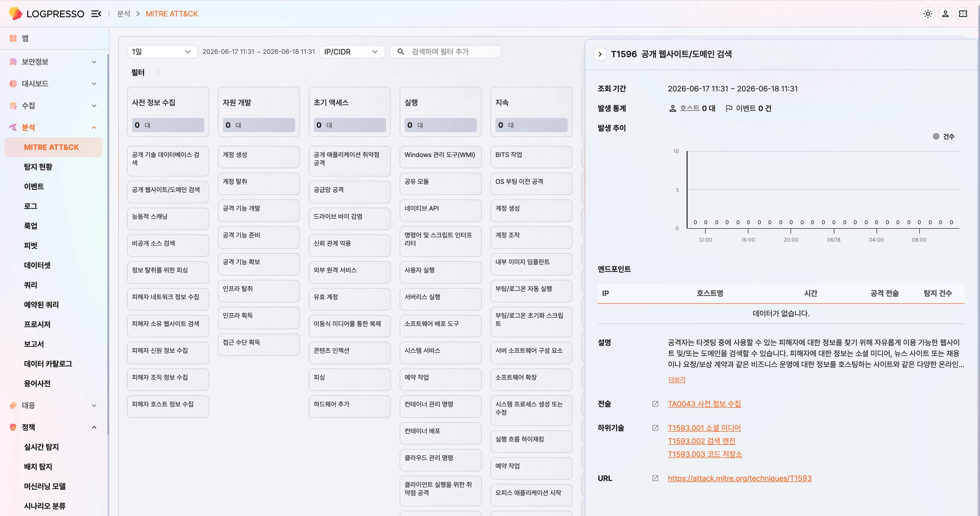Click the 대응 sidebar icon
This screenshot has width=980, height=516.
click(13, 406)
